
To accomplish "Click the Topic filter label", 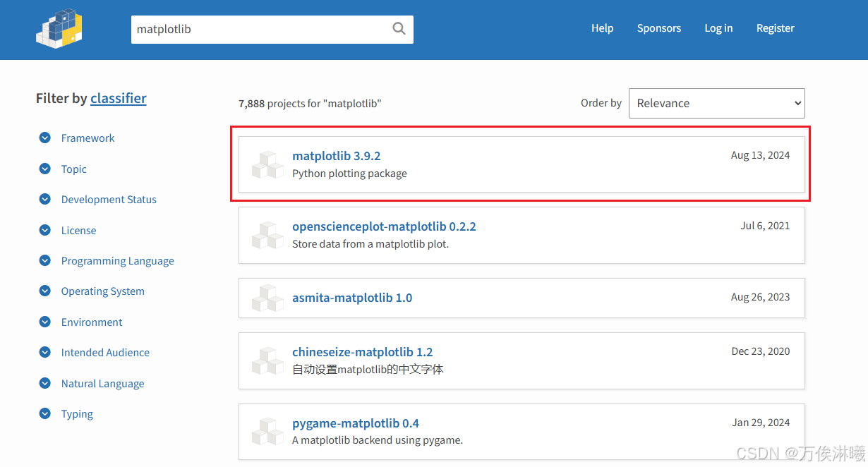I will (x=74, y=169).
